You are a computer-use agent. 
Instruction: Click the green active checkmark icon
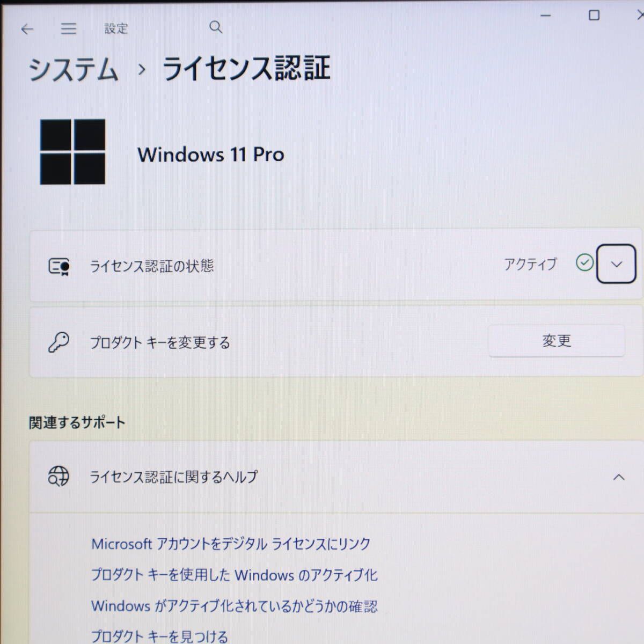(584, 263)
